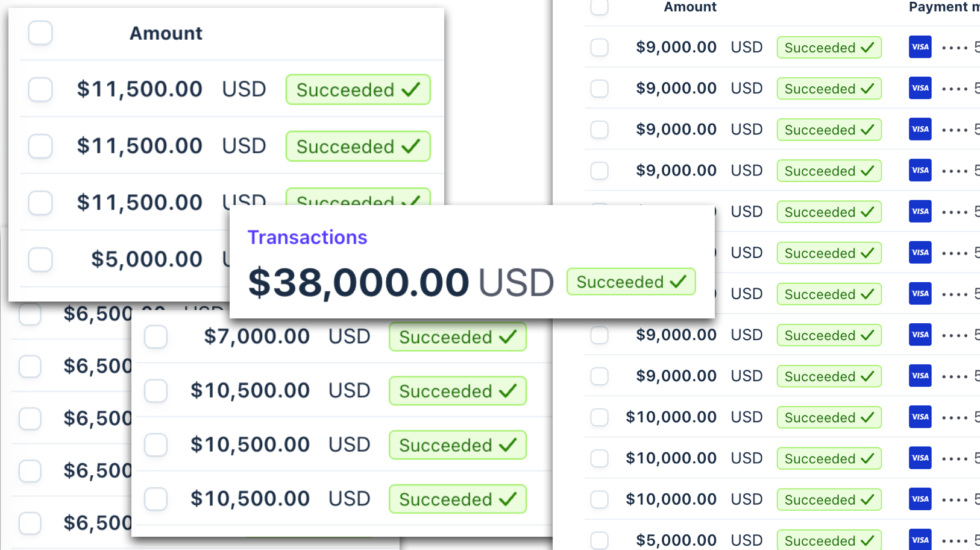Click the Amount column header above the $9,000.00 rows
Viewport: 980px width, 550px height.
point(690,7)
